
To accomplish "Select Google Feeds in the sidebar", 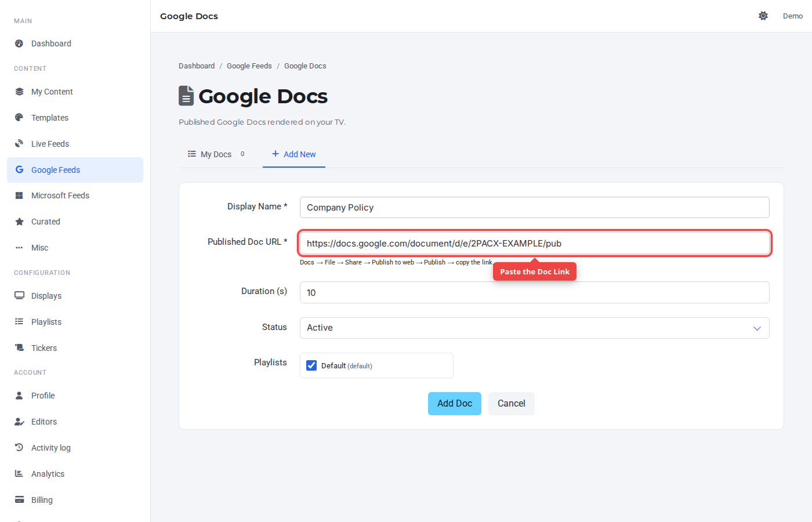I will pos(75,170).
